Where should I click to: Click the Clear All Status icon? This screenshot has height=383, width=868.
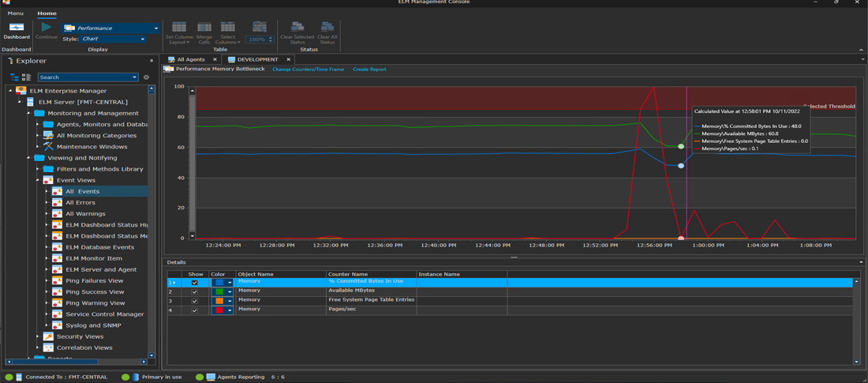[x=327, y=27]
